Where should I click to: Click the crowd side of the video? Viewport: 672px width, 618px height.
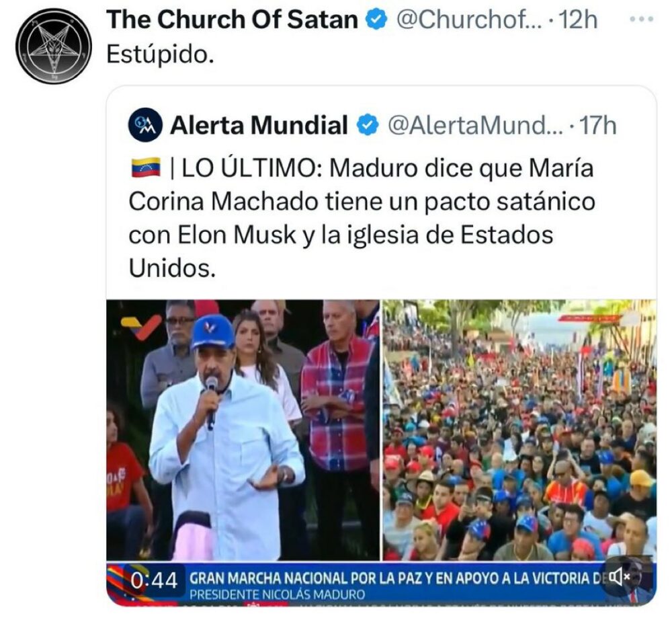point(519,430)
